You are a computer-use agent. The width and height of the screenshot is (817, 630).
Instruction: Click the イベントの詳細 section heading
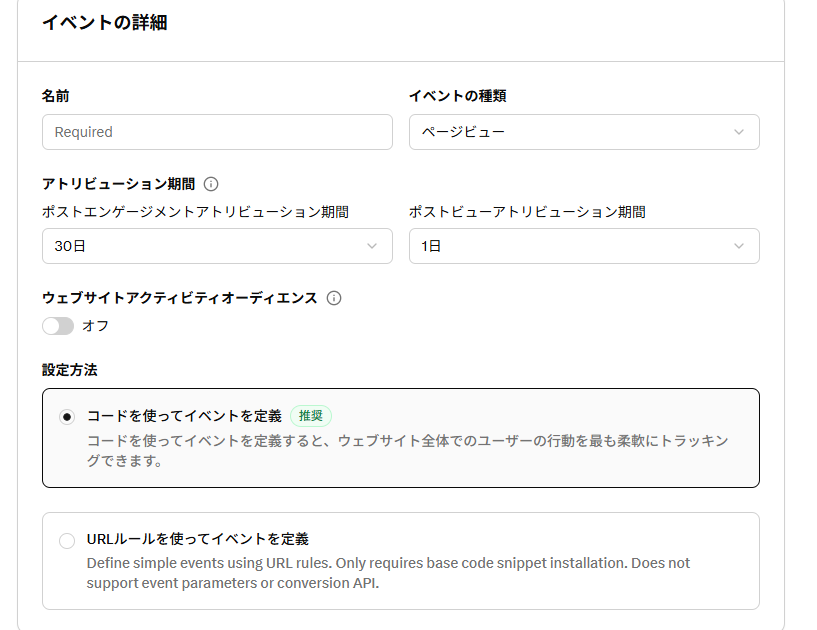pyautogui.click(x=104, y=23)
